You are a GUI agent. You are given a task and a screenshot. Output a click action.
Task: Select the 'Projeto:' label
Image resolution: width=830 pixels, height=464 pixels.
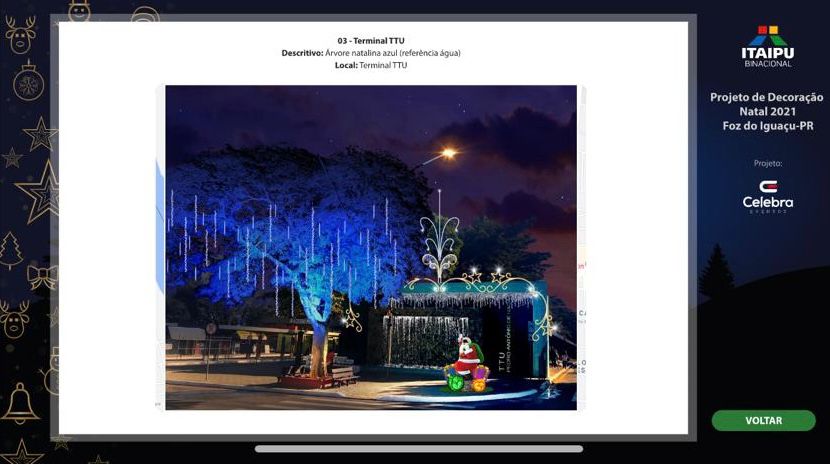[768, 163]
